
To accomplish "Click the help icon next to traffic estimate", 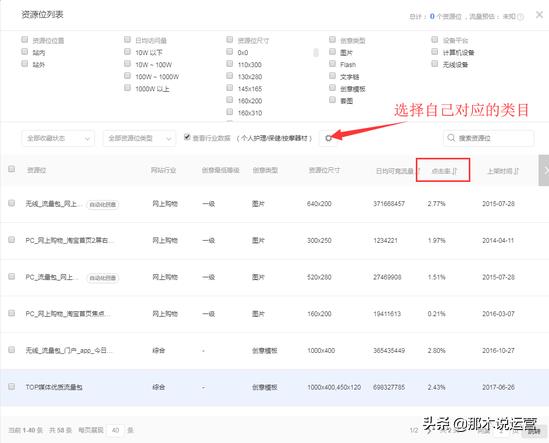I will coord(521,17).
